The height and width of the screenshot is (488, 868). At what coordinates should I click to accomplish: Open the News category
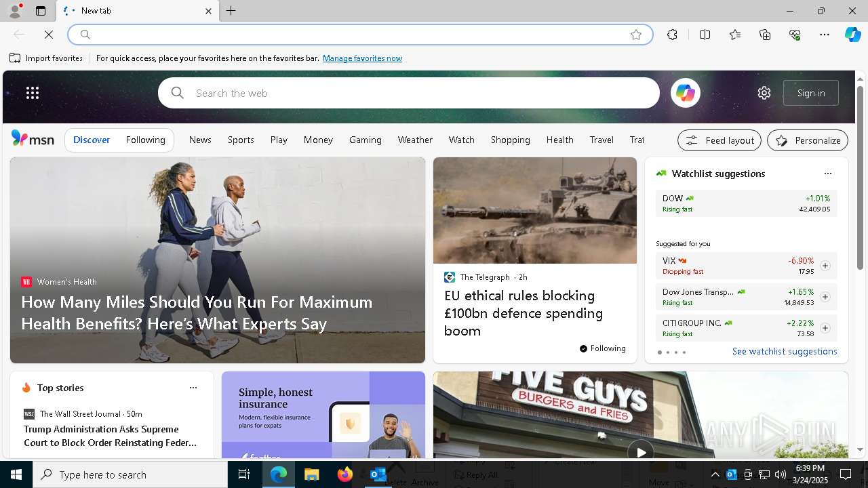point(200,140)
